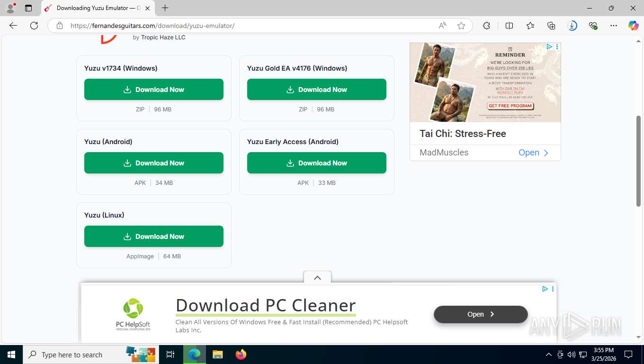Image resolution: width=644 pixels, height=364 pixels.
Task: Show hidden system tray icons
Action: tap(549, 355)
